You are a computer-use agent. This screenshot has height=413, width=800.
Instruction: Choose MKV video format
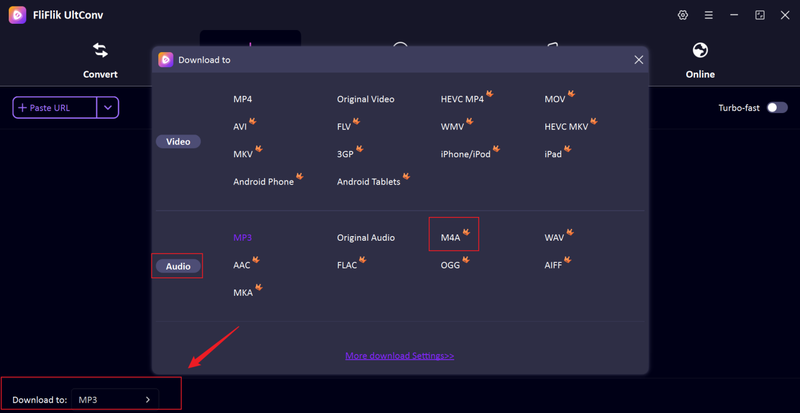pos(243,154)
